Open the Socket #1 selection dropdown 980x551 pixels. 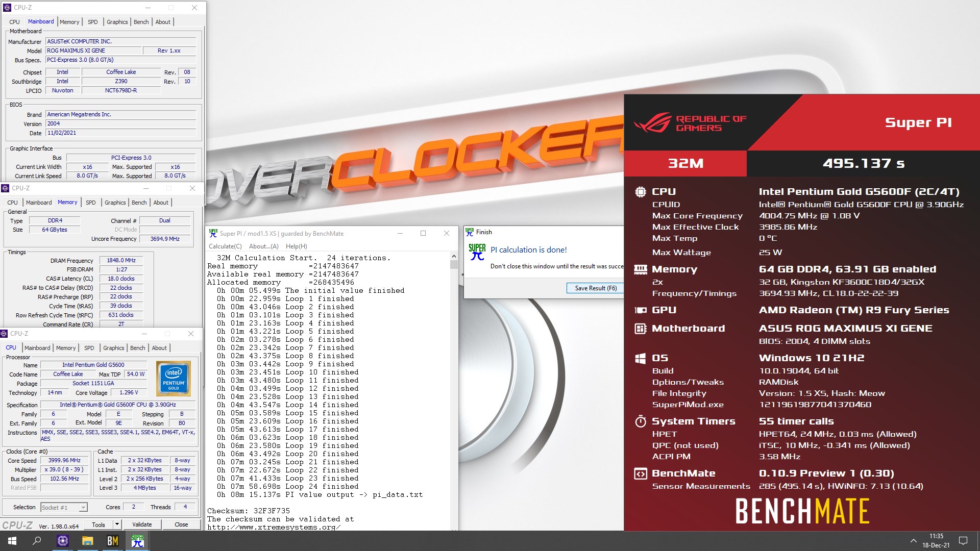(x=64, y=507)
